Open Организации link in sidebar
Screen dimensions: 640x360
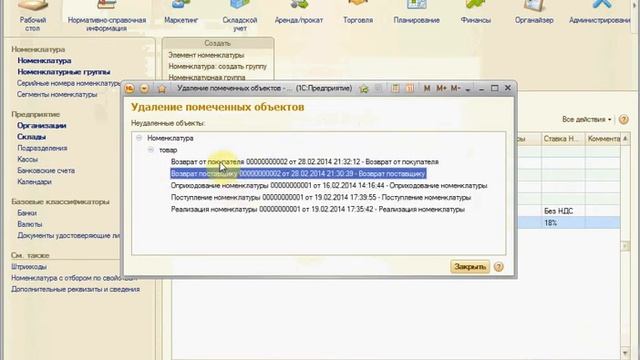tap(42, 125)
